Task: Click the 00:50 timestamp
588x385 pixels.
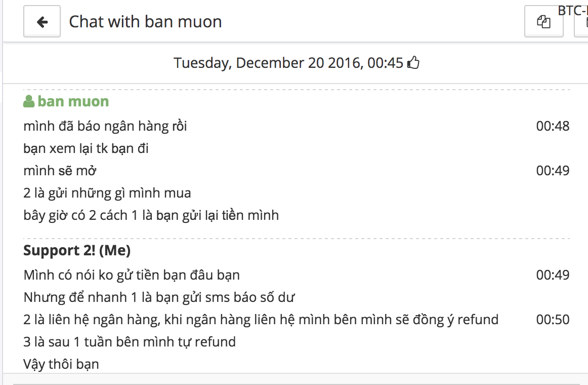Action: pyautogui.click(x=553, y=320)
